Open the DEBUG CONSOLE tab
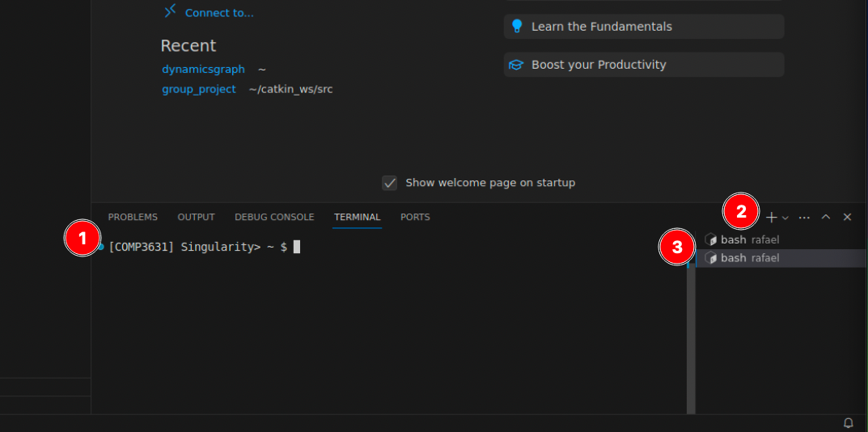This screenshot has width=868, height=432. pyautogui.click(x=274, y=217)
